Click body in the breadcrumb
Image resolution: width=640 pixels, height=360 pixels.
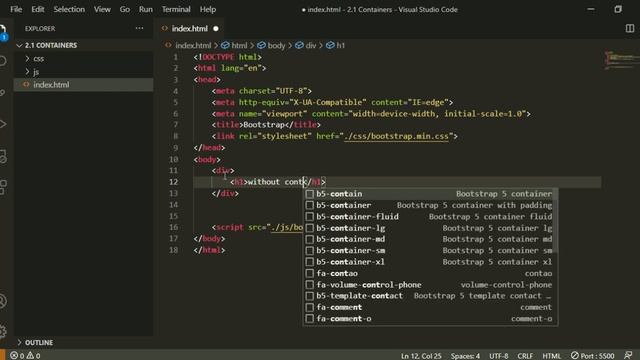tap(276, 45)
